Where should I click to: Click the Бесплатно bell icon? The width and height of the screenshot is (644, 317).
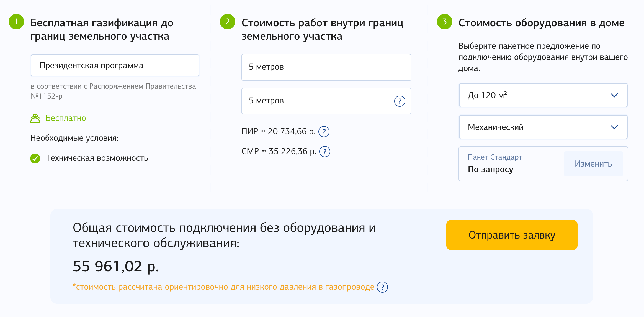35,118
